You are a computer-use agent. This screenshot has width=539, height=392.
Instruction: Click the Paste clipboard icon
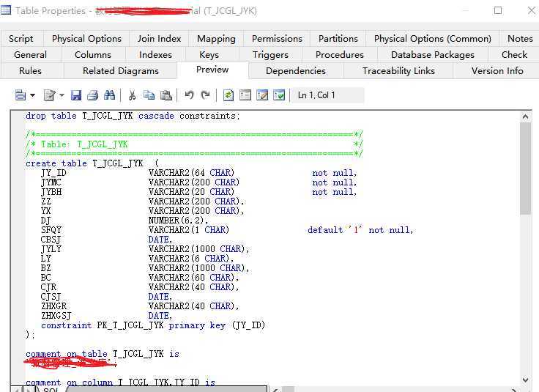tap(166, 95)
